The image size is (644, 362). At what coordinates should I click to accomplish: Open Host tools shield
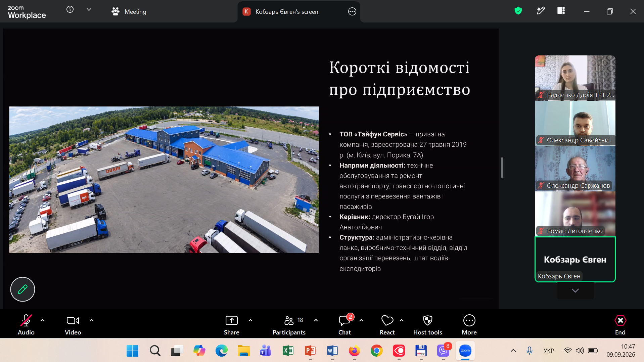pyautogui.click(x=427, y=325)
